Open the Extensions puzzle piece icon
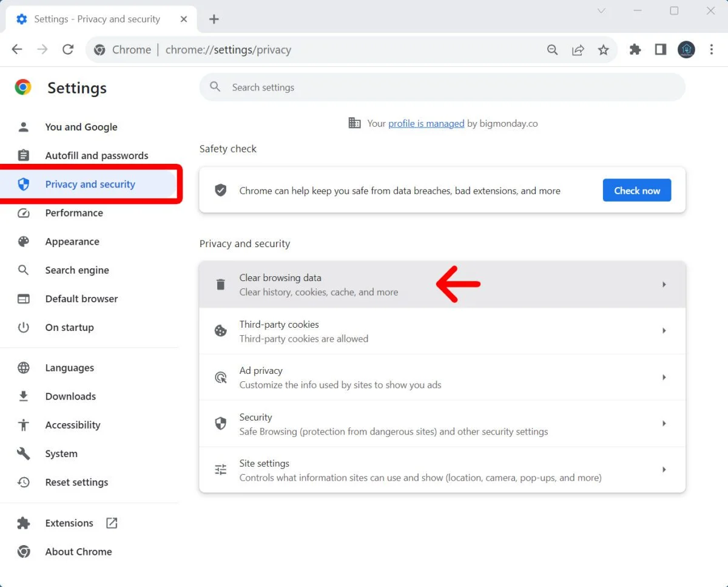Screen dimensions: 728x587 click(635, 50)
